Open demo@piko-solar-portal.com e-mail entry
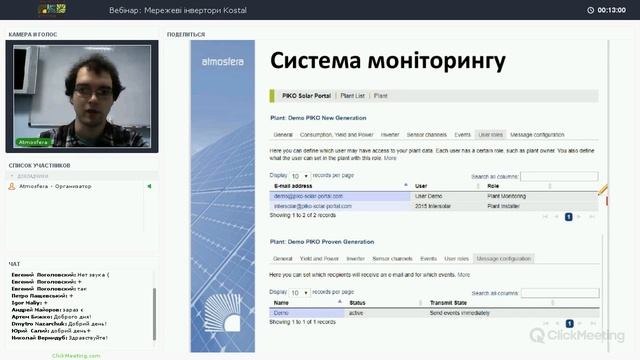This screenshot has width=640, height=360. click(x=308, y=196)
